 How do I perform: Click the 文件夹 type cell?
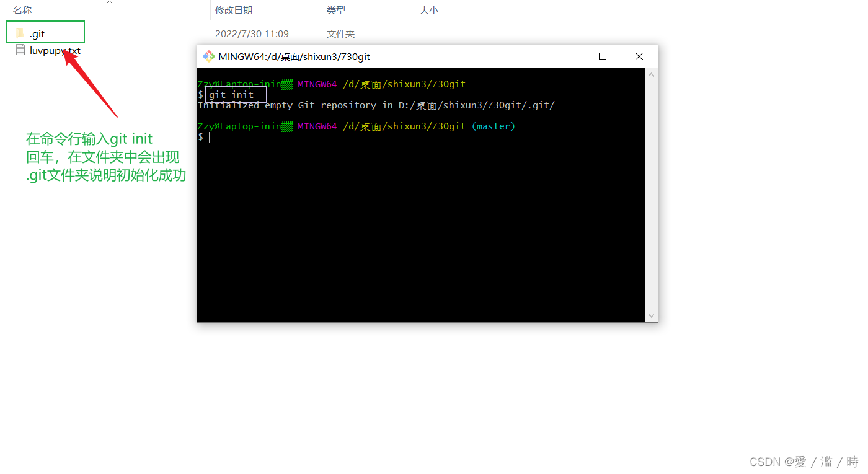(340, 33)
